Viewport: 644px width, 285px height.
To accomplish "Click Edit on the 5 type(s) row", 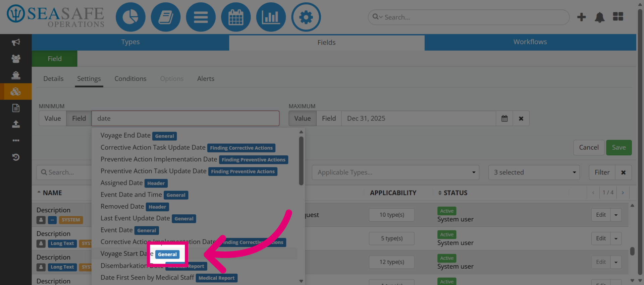I will (601, 238).
